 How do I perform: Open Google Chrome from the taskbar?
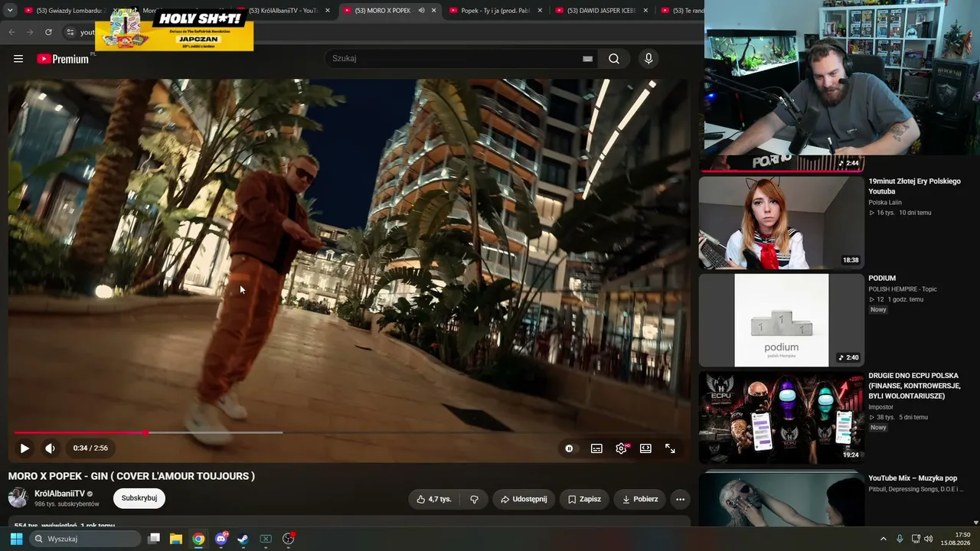coord(198,539)
